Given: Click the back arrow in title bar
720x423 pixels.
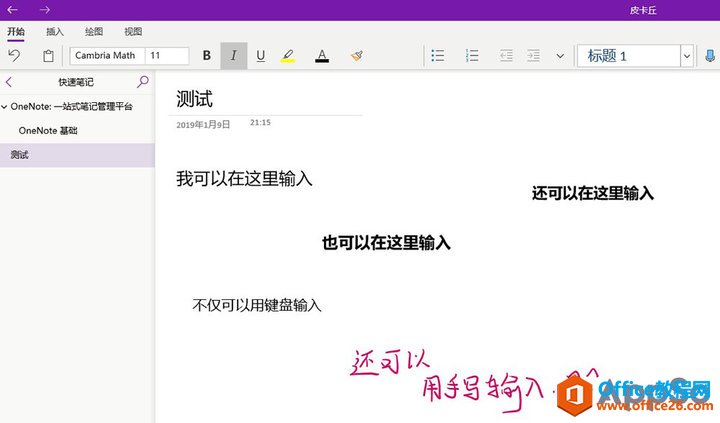Looking at the screenshot, I should pyautogui.click(x=12, y=9).
